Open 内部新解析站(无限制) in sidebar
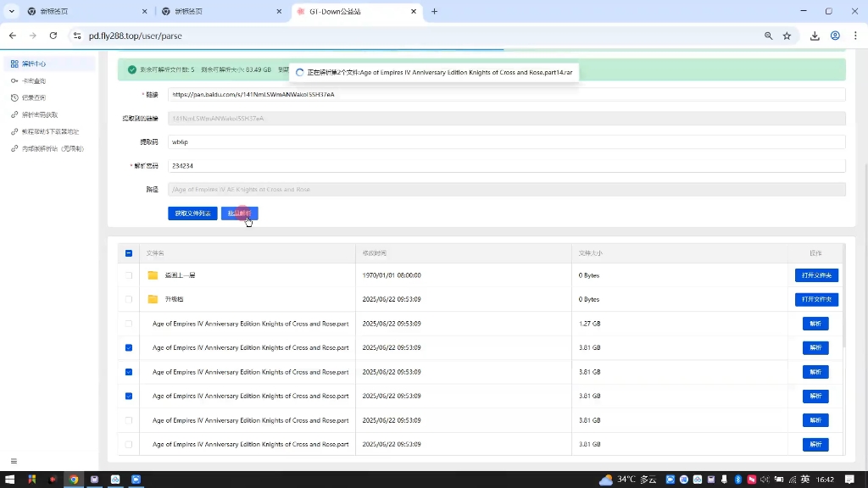 click(53, 148)
